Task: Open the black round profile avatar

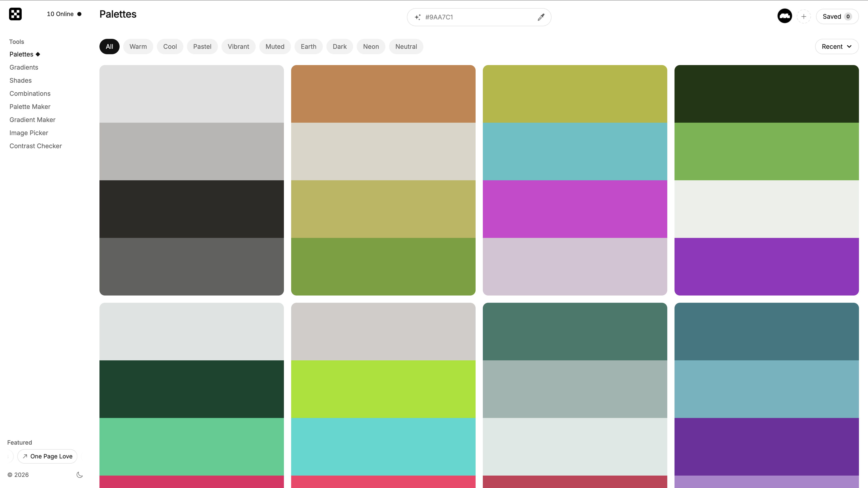Action: tap(784, 16)
